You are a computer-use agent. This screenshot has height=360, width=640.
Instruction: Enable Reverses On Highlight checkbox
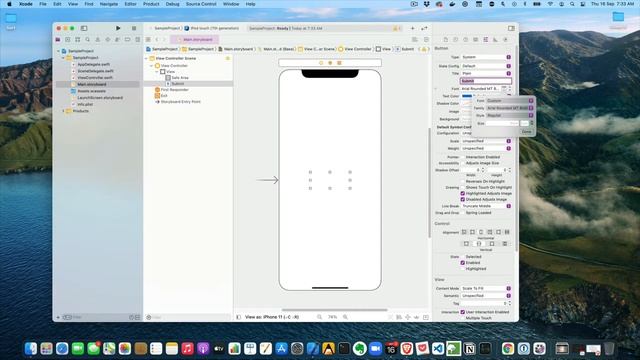tap(462, 181)
